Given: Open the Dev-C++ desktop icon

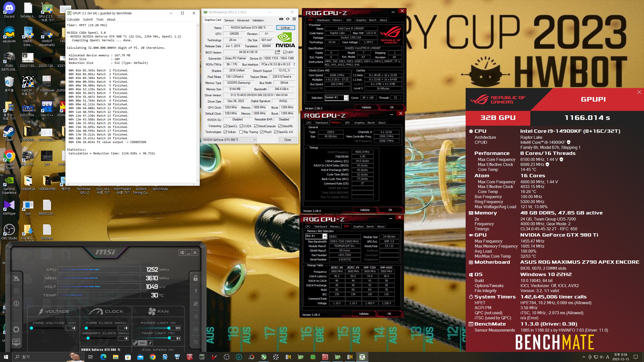Looking at the screenshot, I should (47, 109).
